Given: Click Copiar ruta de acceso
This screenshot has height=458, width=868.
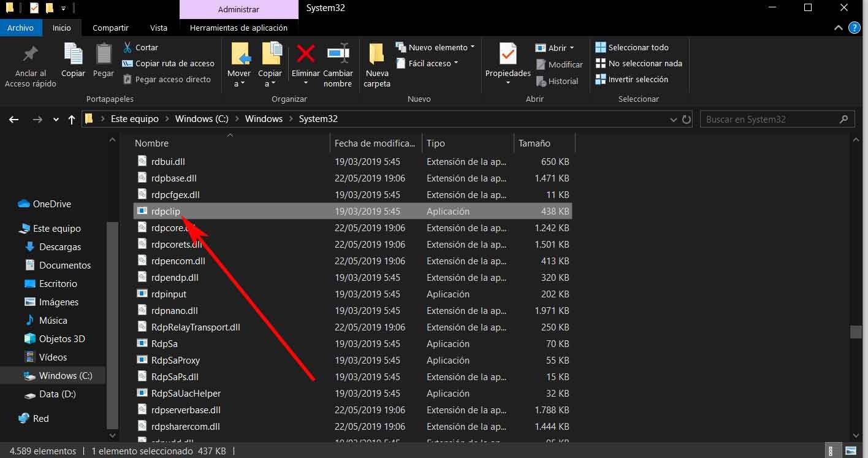Looking at the screenshot, I should [168, 63].
